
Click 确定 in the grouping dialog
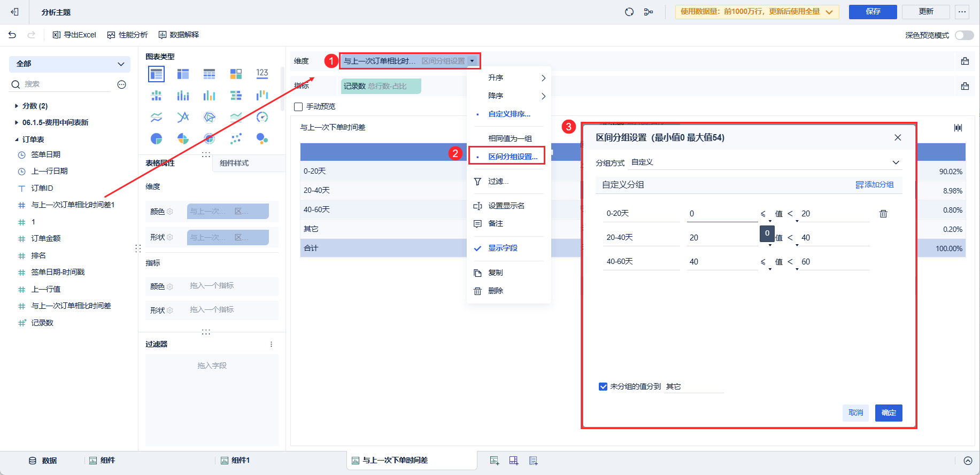[x=889, y=413]
